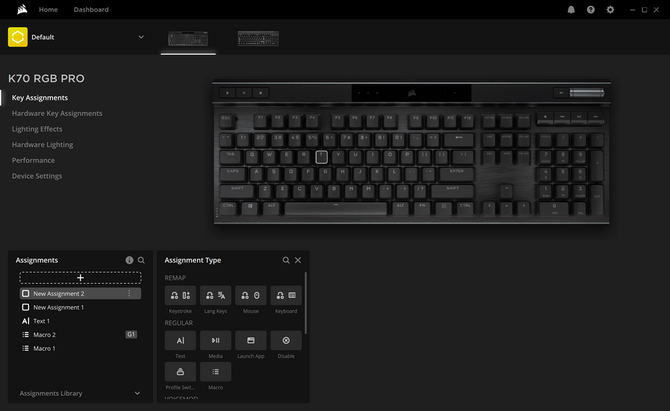The height and width of the screenshot is (411, 670).
Task: Choose the Keyboard remap type
Action: coord(286,295)
